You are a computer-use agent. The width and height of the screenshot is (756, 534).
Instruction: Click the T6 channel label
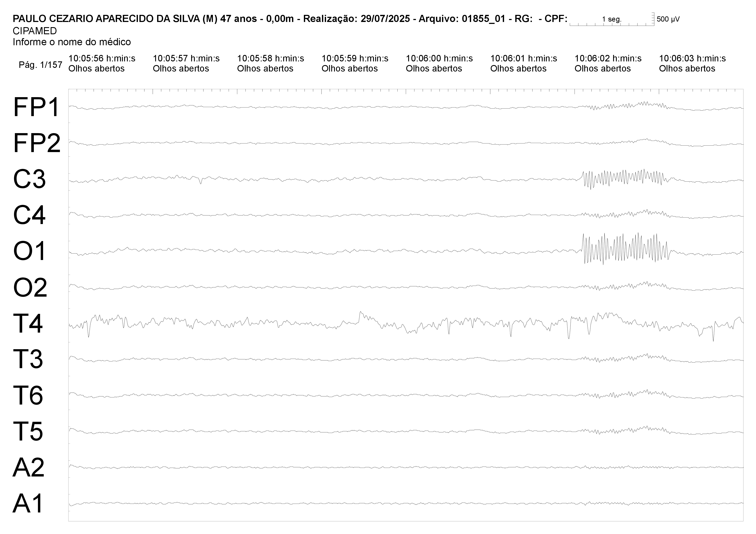point(28,395)
